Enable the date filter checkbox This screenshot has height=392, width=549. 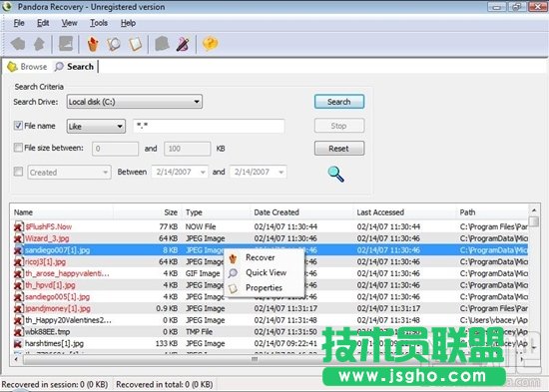point(18,172)
